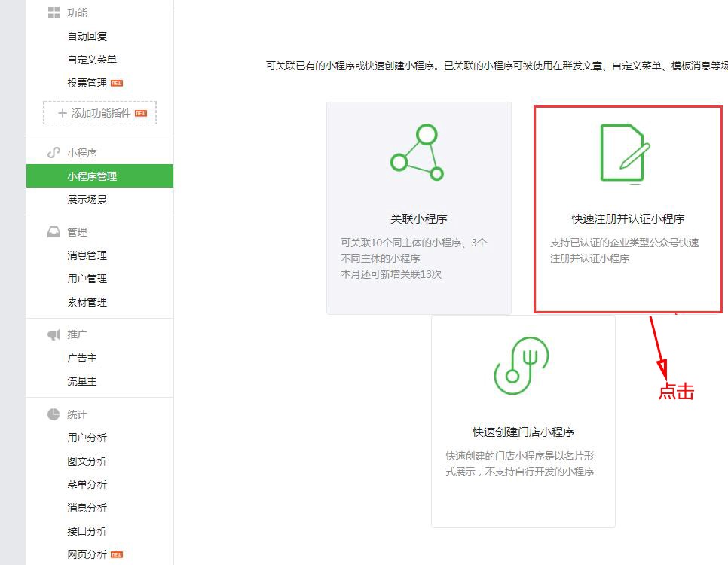This screenshot has height=565, width=728.
Task: Open the 广告主 page
Action: [x=82, y=358]
